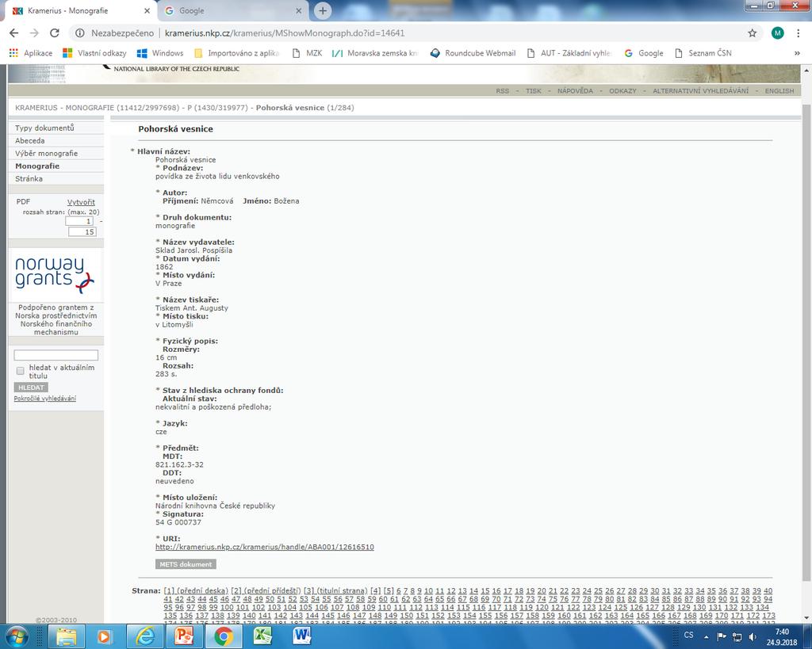812x649 pixels.
Task: Open the Importováno z aplikace bookmark folder
Action: click(236, 53)
